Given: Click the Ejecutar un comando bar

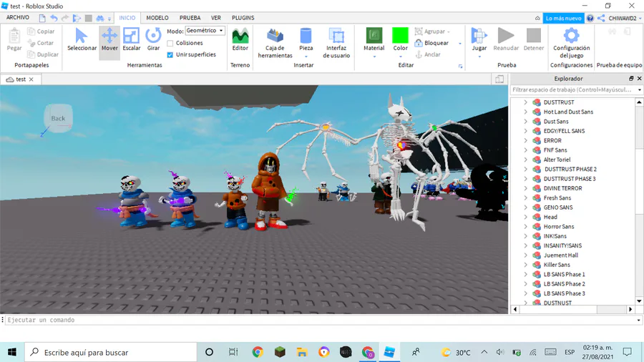Looking at the screenshot, I should (321, 320).
